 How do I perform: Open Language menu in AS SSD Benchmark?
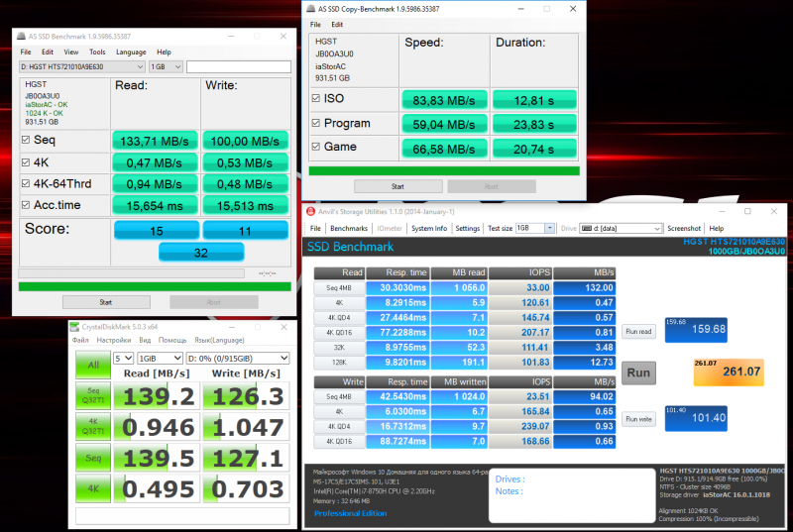pyautogui.click(x=131, y=53)
